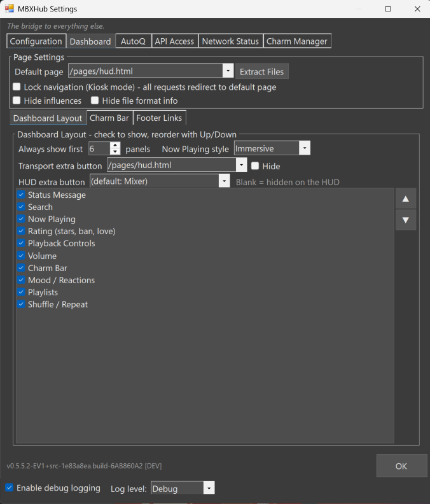
Task: Open the Charm Bar sub-tab
Action: pos(109,118)
